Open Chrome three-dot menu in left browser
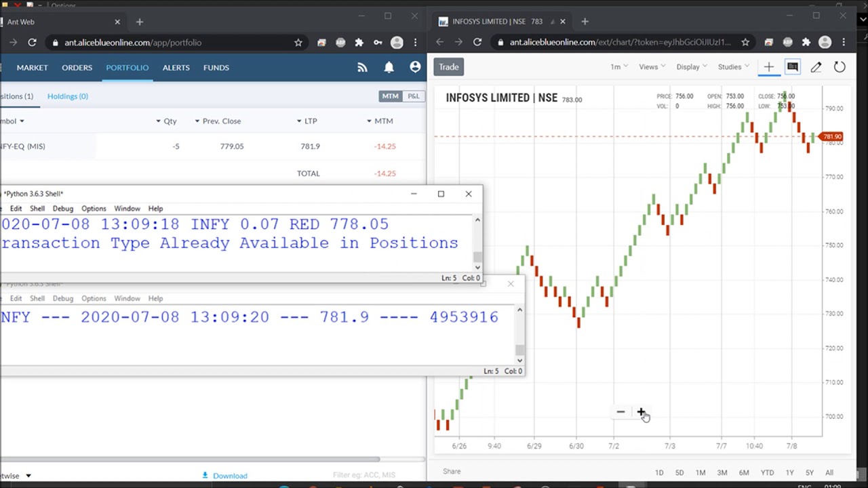The height and width of the screenshot is (488, 868). click(415, 42)
